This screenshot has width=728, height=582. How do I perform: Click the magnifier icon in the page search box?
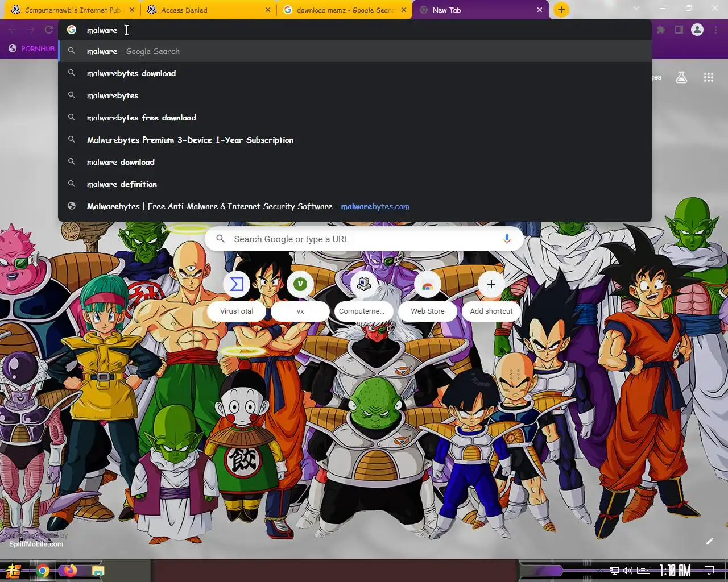[221, 239]
